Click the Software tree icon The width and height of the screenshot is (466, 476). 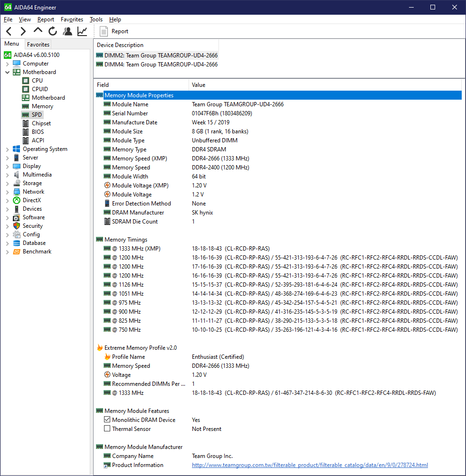[x=17, y=217]
